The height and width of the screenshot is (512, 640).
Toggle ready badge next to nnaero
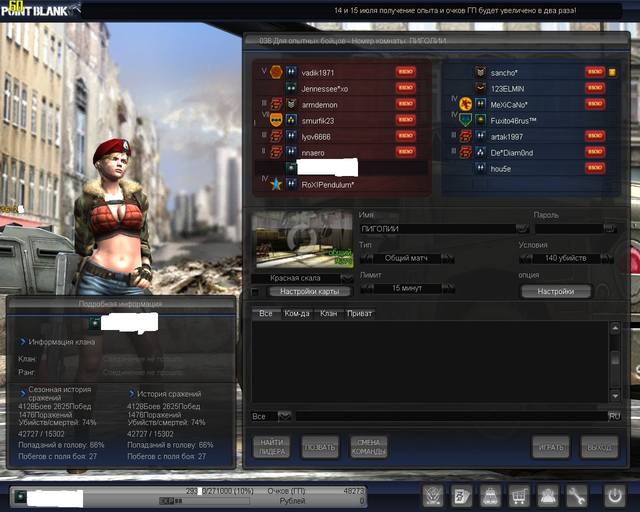tap(405, 152)
